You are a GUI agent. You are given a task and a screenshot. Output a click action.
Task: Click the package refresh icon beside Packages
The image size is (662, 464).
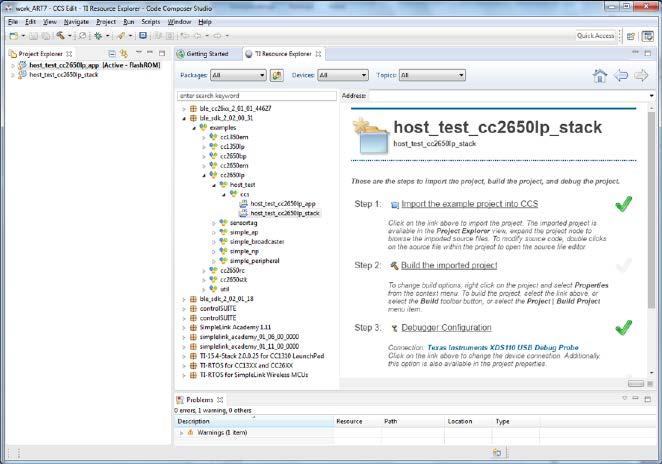pos(277,75)
